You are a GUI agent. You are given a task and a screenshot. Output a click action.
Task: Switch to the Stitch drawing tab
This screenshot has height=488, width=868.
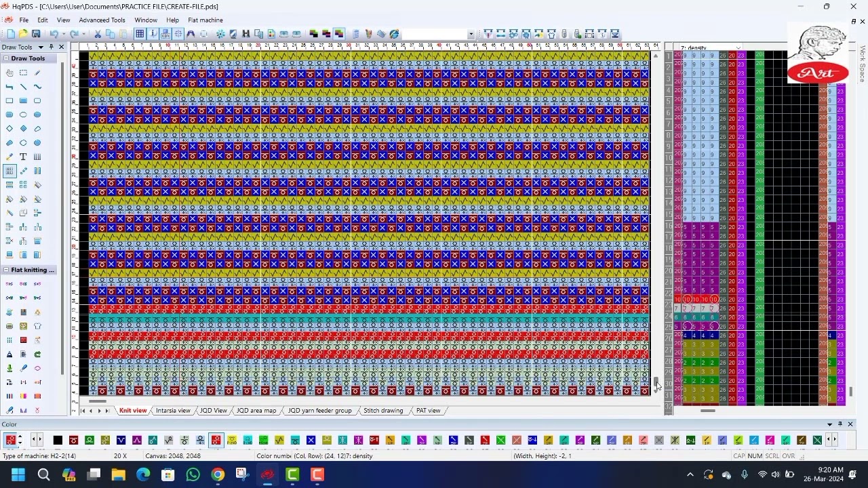[383, 411]
